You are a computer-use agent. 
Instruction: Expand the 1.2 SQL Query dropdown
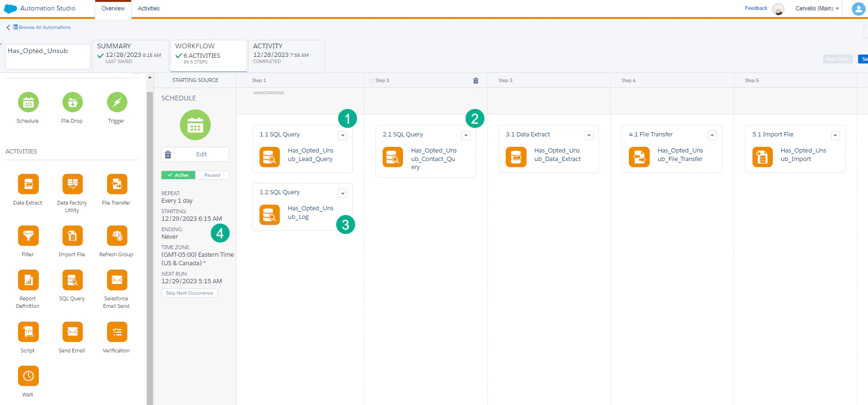tap(343, 193)
